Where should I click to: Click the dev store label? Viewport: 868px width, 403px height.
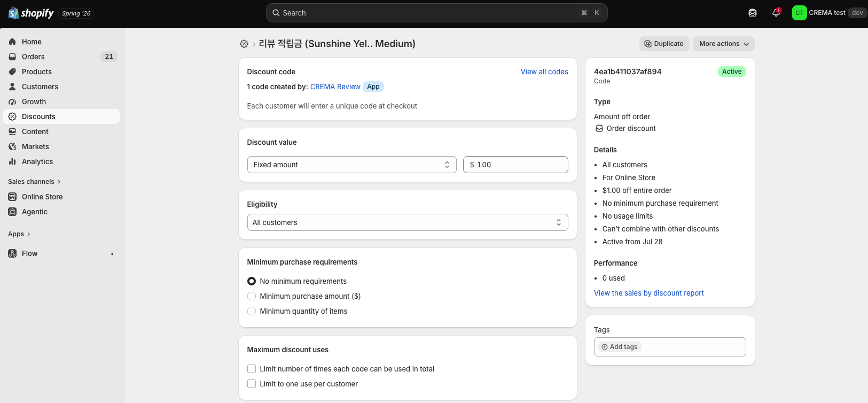pos(857,13)
